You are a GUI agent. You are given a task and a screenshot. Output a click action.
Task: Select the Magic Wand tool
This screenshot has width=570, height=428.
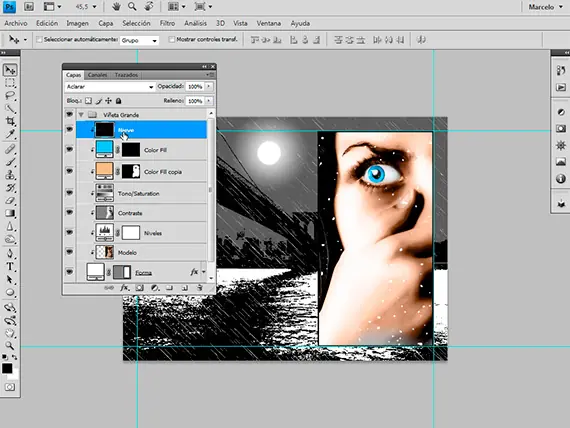pos(10,108)
